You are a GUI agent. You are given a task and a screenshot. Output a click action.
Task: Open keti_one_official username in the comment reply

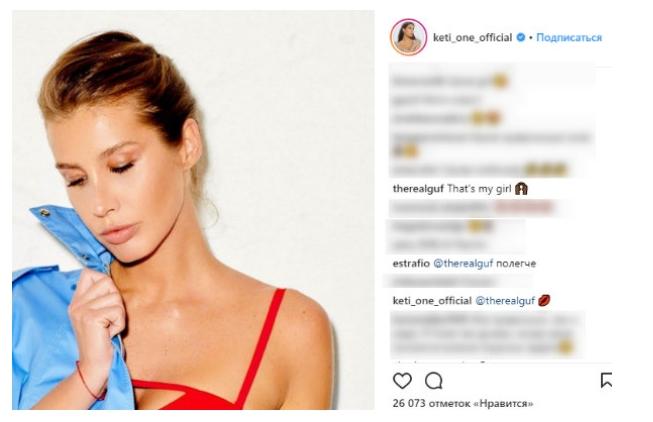(x=432, y=300)
